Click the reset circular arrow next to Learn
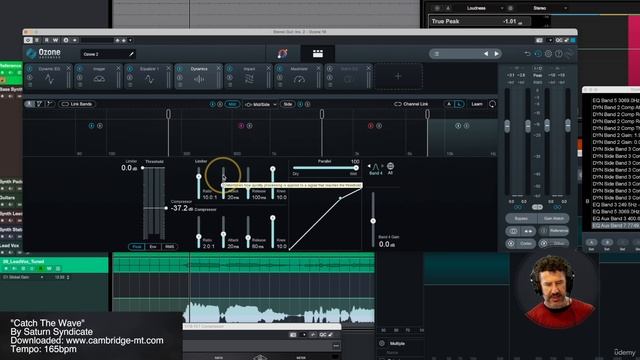640x360 pixels. (x=492, y=104)
